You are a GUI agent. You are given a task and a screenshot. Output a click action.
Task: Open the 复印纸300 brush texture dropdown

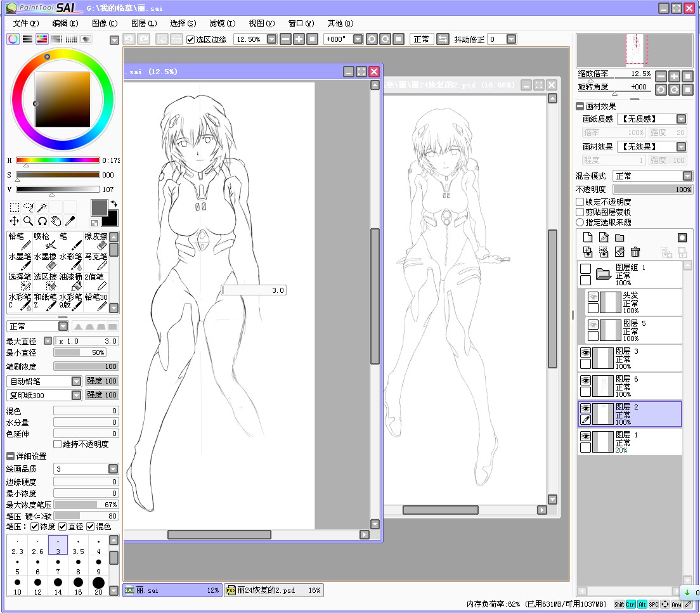[x=76, y=395]
